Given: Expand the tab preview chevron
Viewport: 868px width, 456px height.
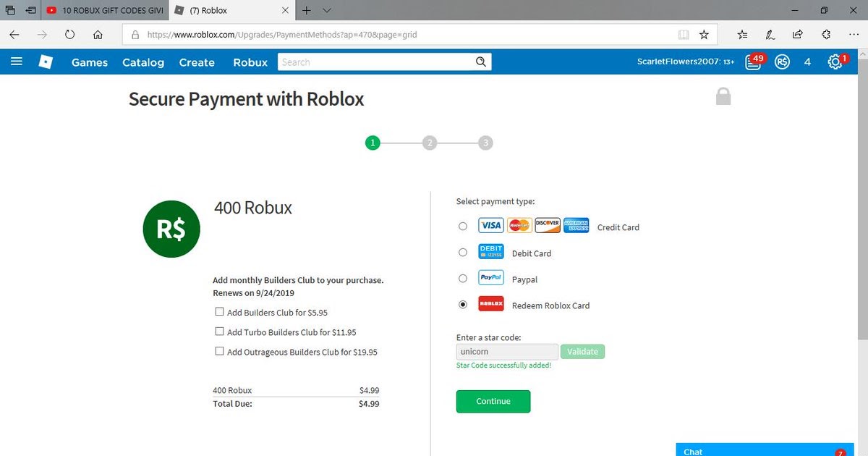Looking at the screenshot, I should tap(327, 10).
